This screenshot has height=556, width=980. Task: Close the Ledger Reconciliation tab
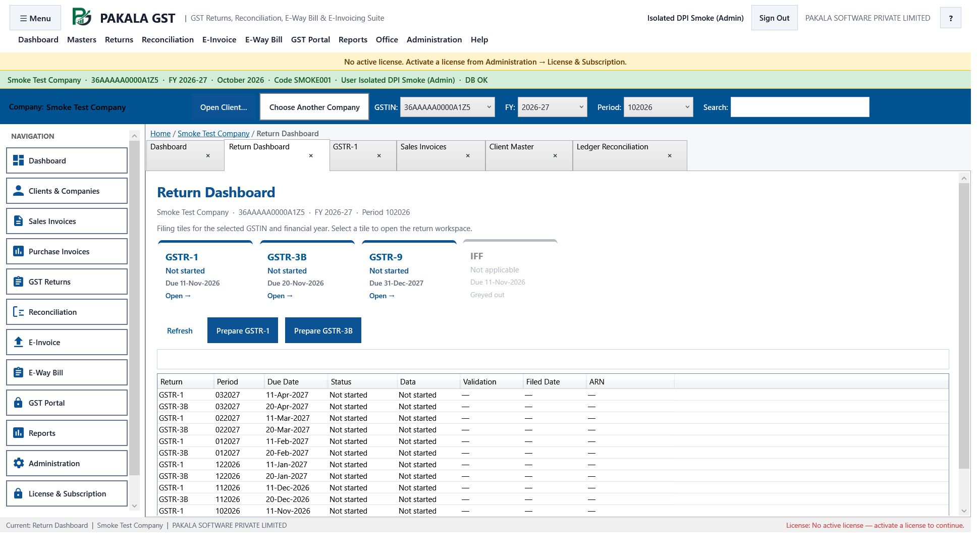(670, 155)
